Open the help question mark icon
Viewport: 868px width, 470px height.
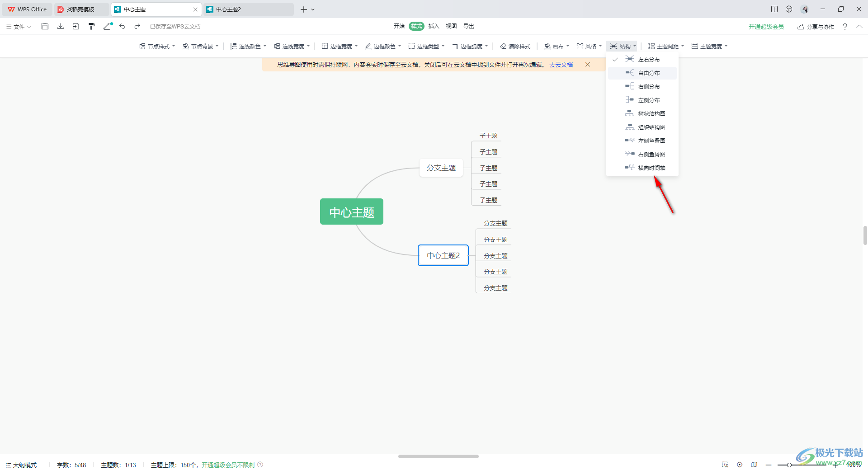(845, 27)
